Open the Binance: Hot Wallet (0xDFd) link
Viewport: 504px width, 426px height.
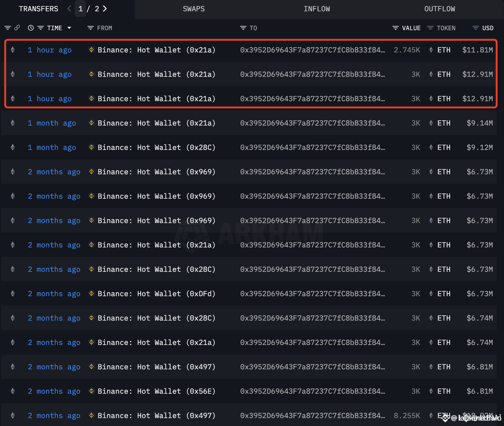coord(156,293)
